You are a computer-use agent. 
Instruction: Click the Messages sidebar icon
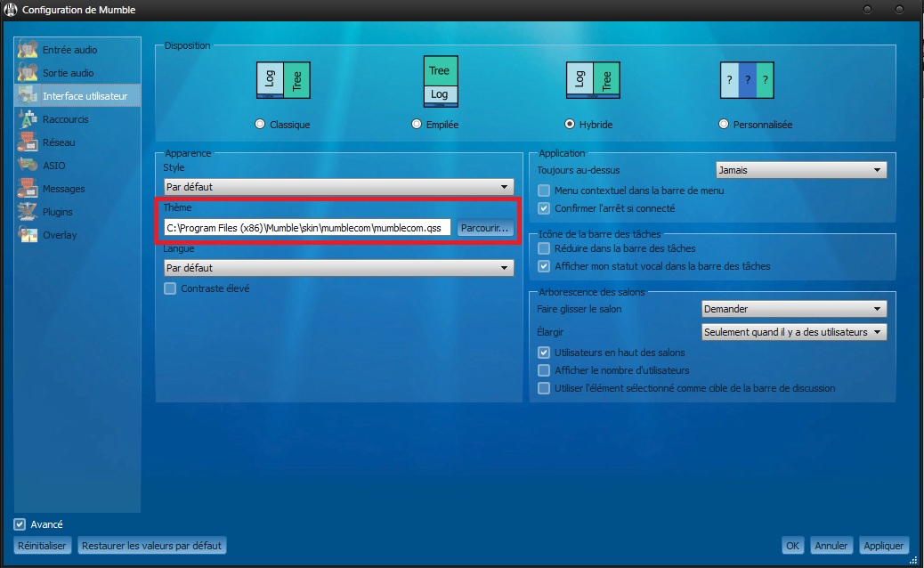click(x=28, y=189)
